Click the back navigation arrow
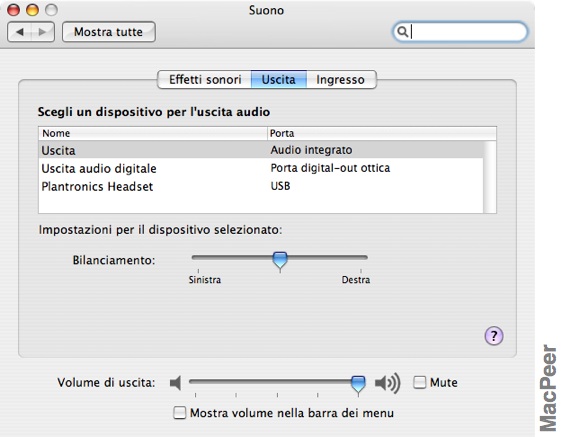 pos(19,32)
